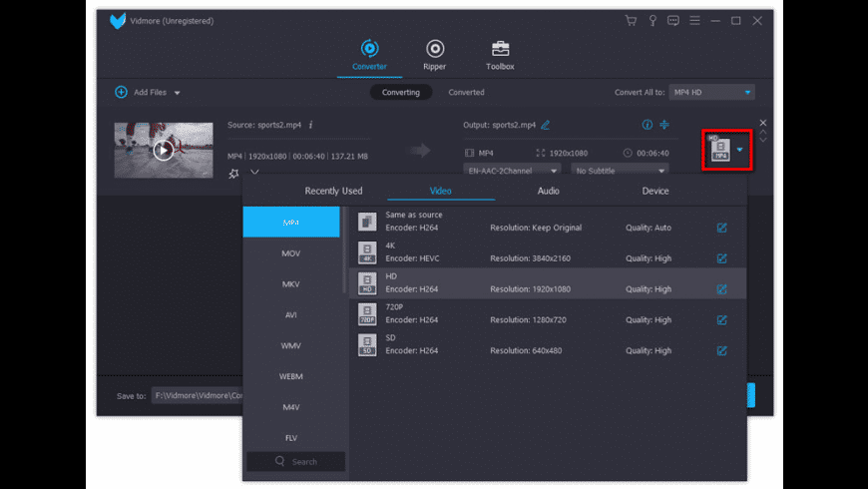Click the Save to path field
Screen dimensions: 868x489
[198, 395]
